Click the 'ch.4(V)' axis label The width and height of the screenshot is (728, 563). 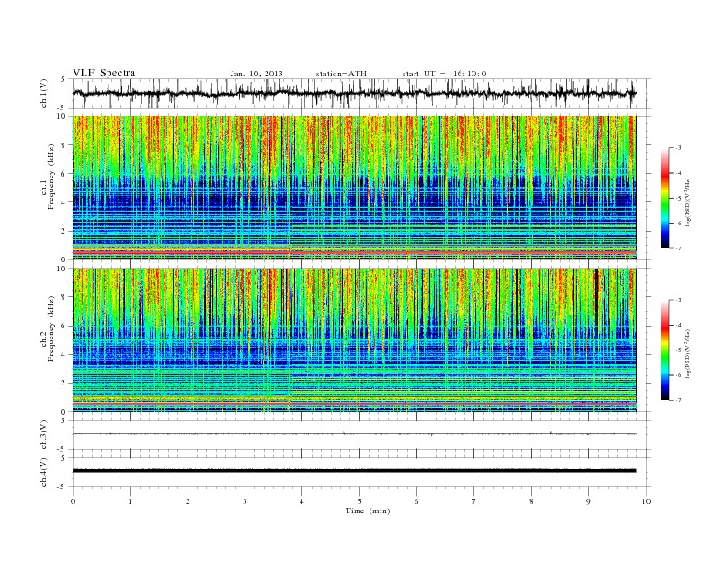(x=44, y=472)
